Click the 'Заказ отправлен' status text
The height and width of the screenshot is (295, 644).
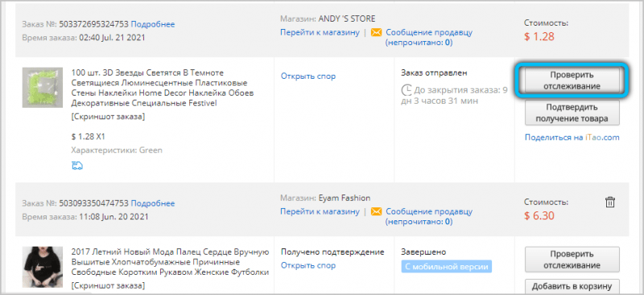(434, 73)
